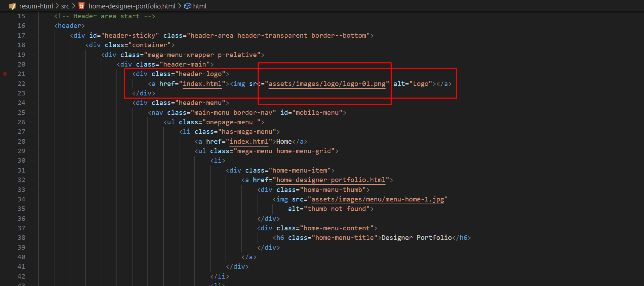Click line number 35 in the gutter

[21, 209]
